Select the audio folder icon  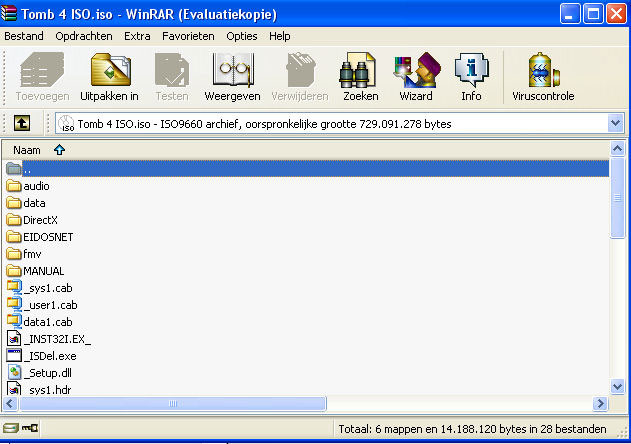coord(14,186)
